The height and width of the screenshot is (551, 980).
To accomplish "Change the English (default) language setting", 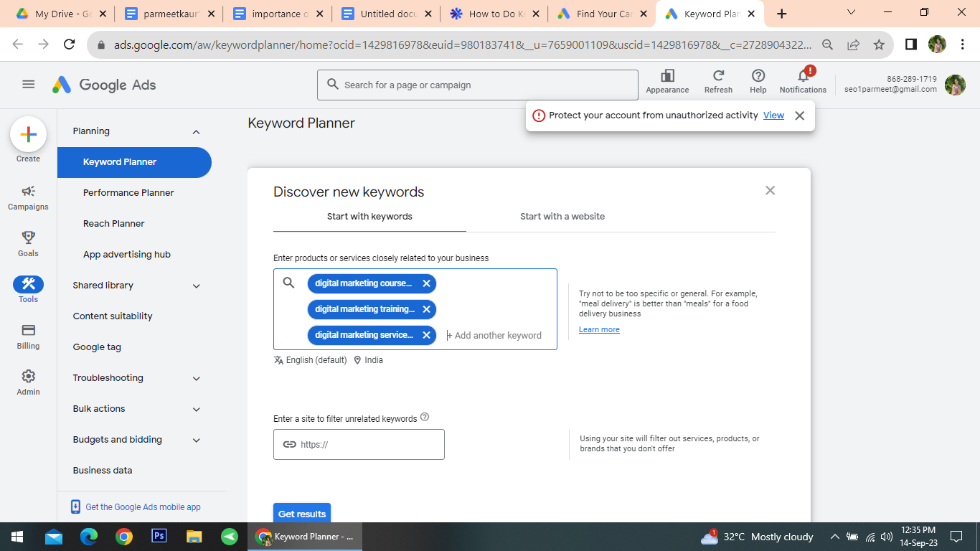I will [310, 360].
